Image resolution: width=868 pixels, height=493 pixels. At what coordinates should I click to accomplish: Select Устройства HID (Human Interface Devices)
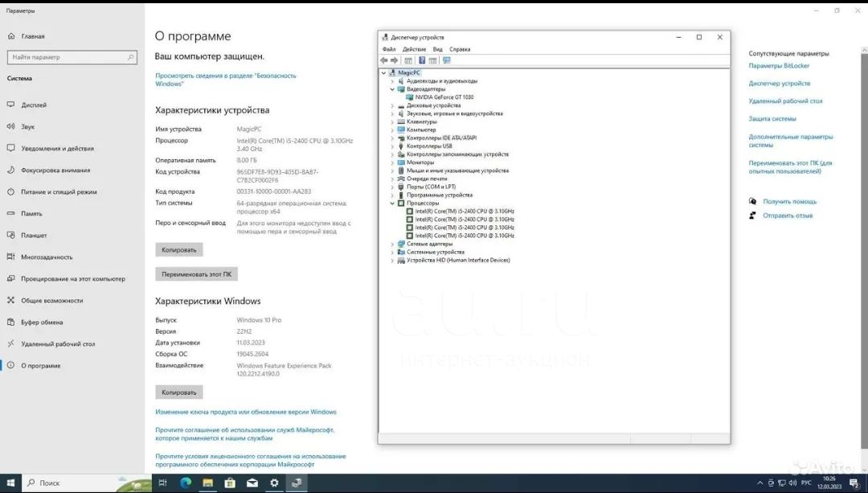point(458,260)
